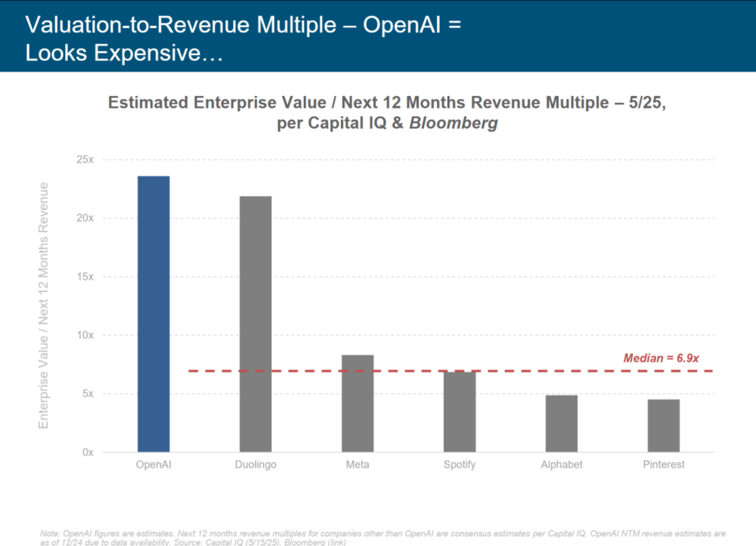Select the Alphabet bar
Viewport: 756px width, 546px height.
click(562, 423)
